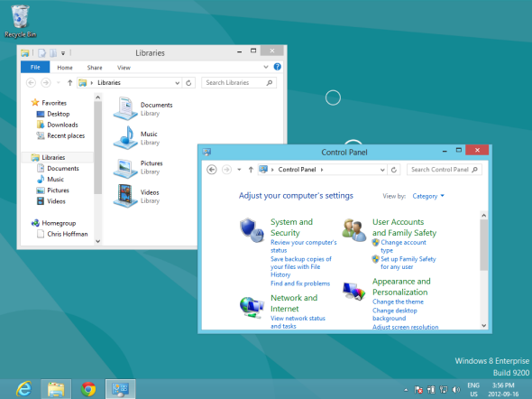
Task: Click the navigation pane scroll up arrow
Action: click(97, 97)
